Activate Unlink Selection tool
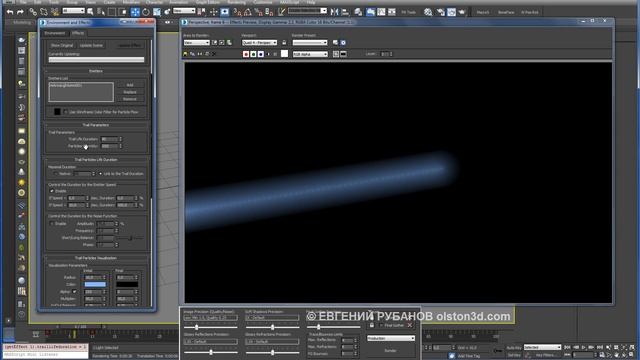Image resolution: width=640 pixels, height=360 pixels. [43, 12]
